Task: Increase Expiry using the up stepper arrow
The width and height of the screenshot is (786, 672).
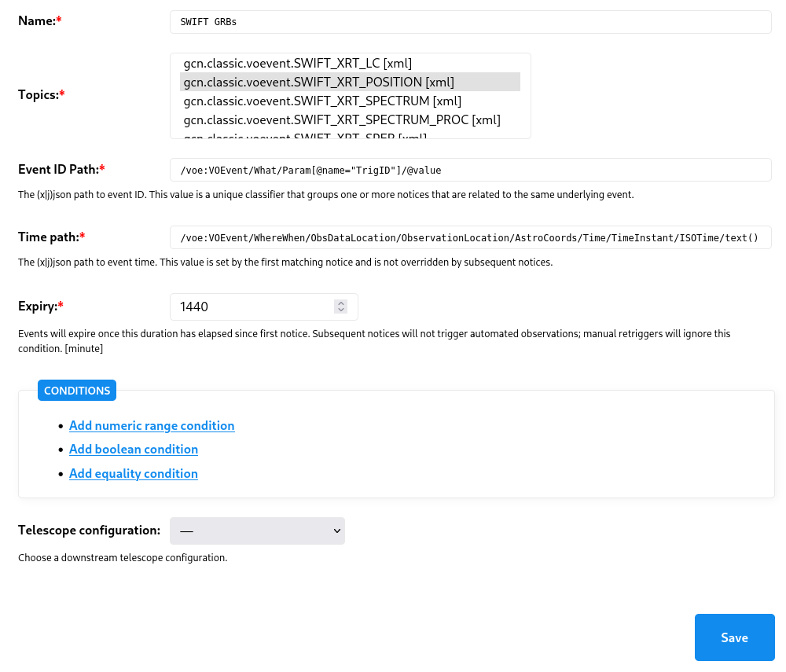Action: click(x=340, y=303)
